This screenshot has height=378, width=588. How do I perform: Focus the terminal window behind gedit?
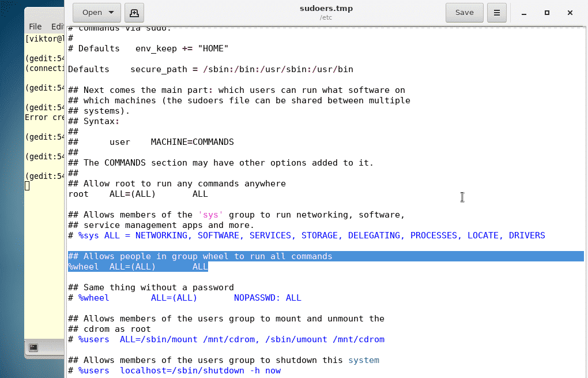tap(44, 231)
